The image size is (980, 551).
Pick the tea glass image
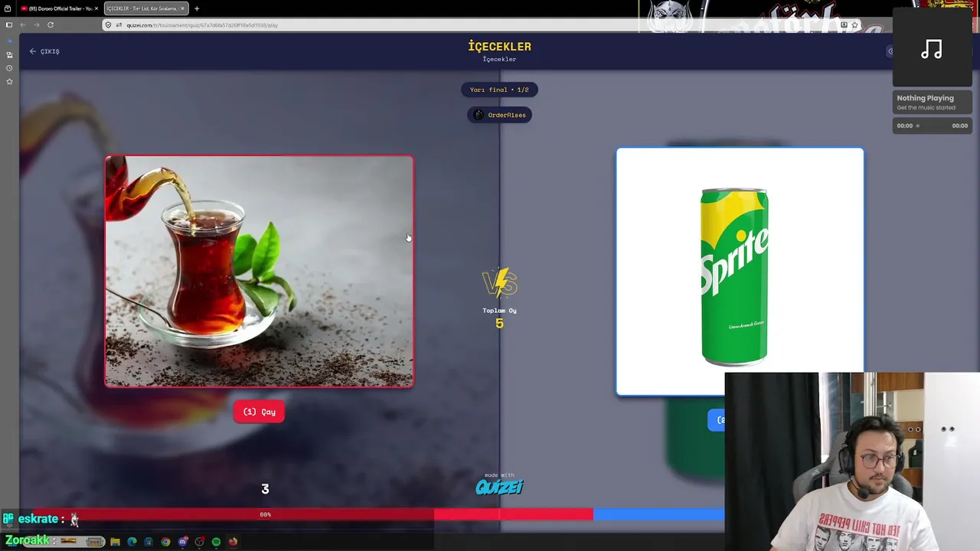(x=260, y=271)
